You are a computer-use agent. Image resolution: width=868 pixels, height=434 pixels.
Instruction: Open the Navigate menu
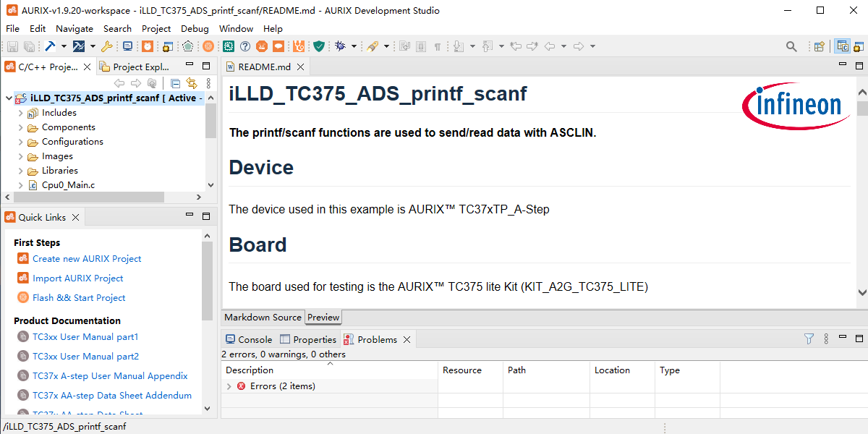click(x=75, y=29)
